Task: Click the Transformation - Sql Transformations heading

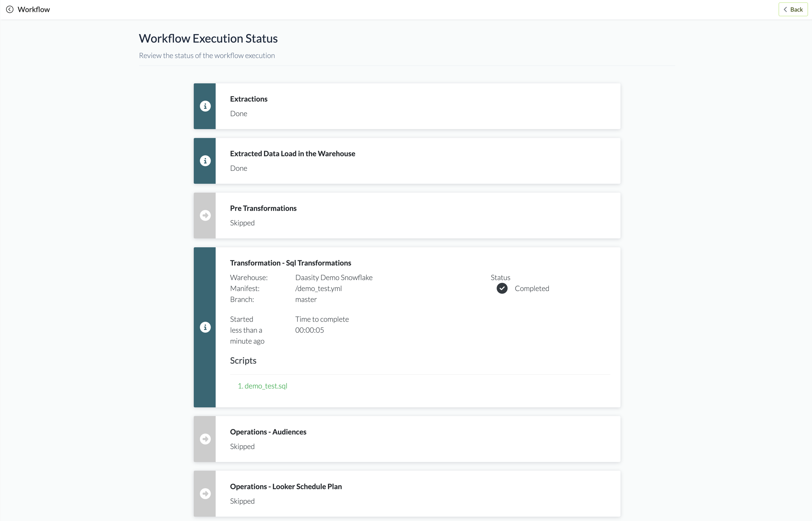Action: [290, 263]
